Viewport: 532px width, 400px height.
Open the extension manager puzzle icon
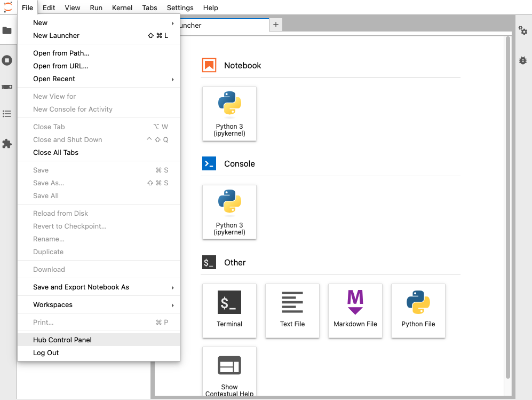tap(7, 144)
